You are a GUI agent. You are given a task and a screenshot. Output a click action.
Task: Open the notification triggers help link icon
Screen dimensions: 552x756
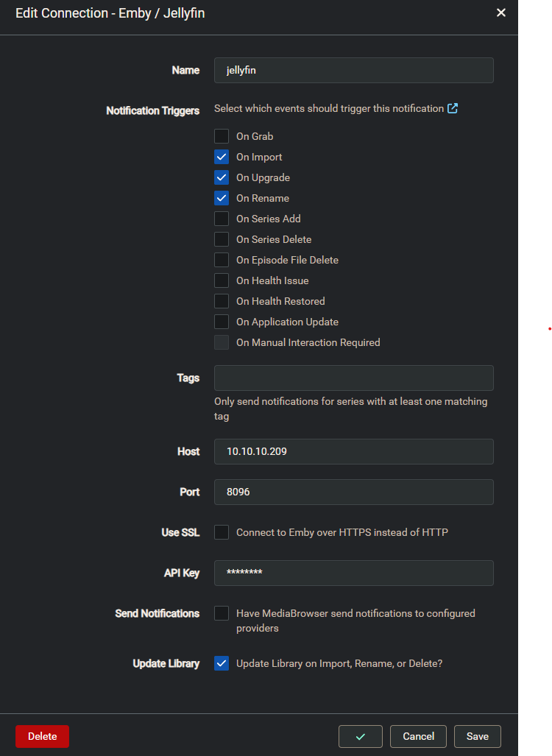[453, 108]
